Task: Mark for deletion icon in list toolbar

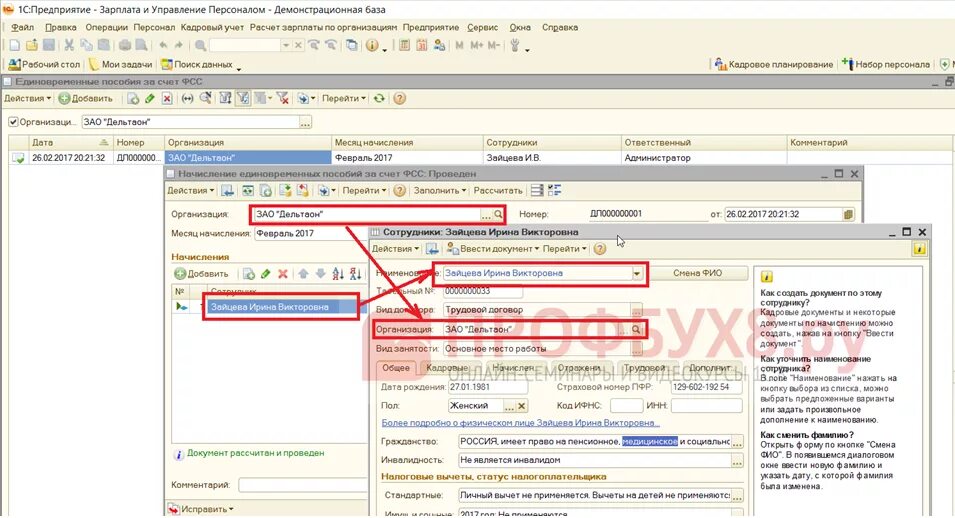Action: click(167, 98)
